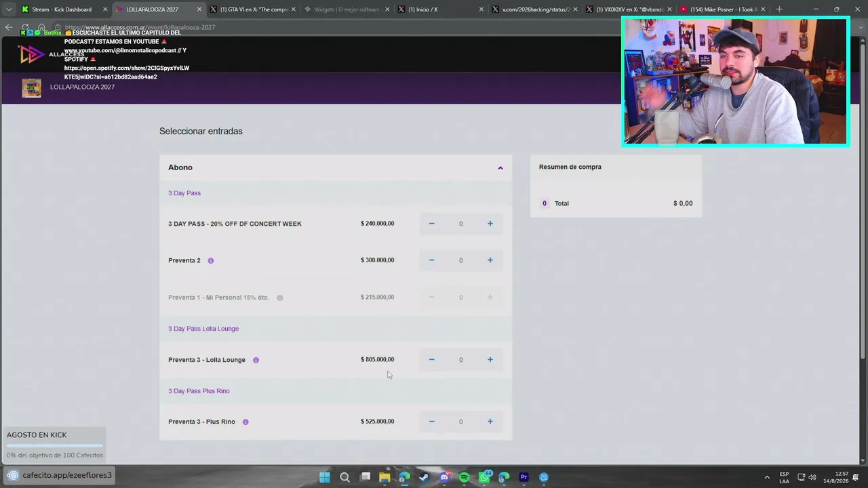This screenshot has width=868, height=488.
Task: Click the AllAccess logo
Action: [51, 54]
